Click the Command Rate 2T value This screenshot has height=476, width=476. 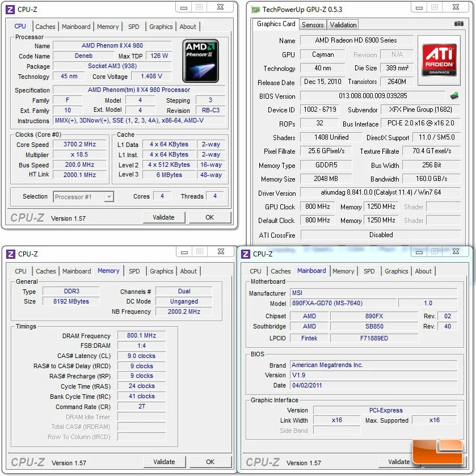click(141, 406)
